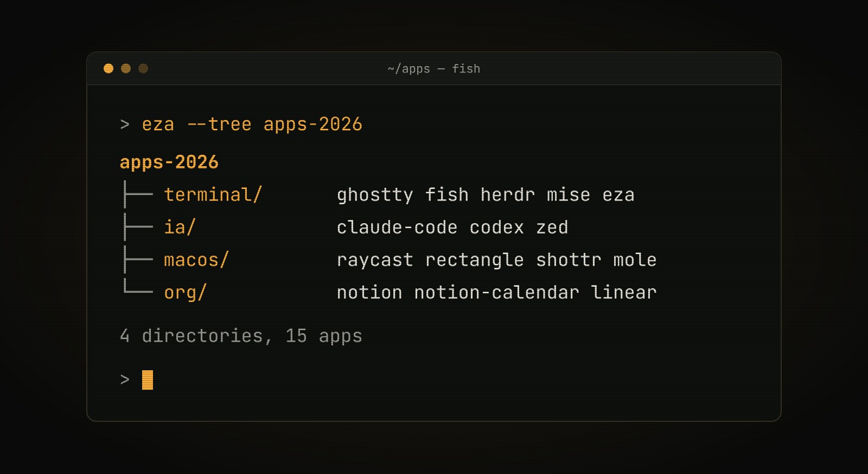
Task: Click the minimize window traffic light dot
Action: [x=126, y=68]
